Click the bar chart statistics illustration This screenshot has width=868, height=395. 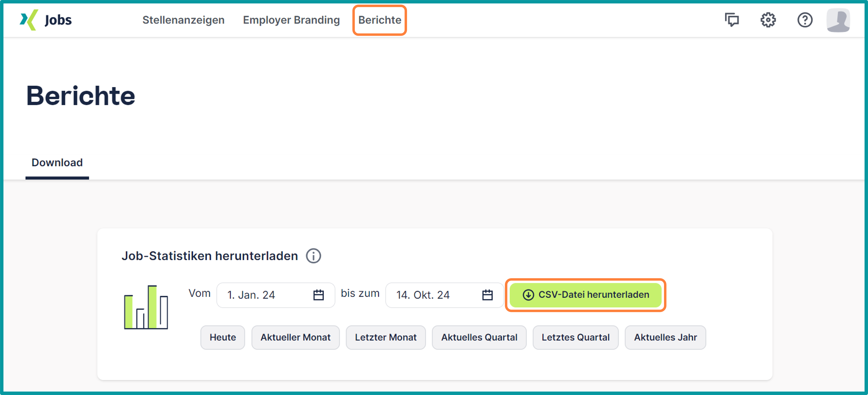(x=146, y=307)
